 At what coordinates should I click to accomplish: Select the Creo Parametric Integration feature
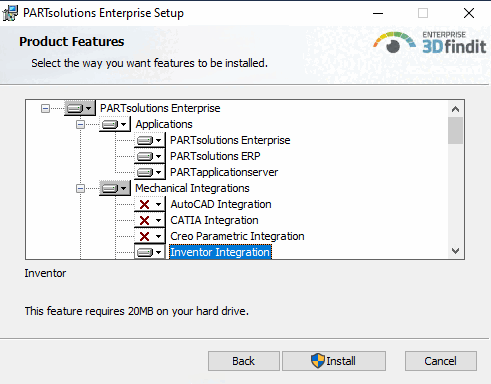pos(237,236)
